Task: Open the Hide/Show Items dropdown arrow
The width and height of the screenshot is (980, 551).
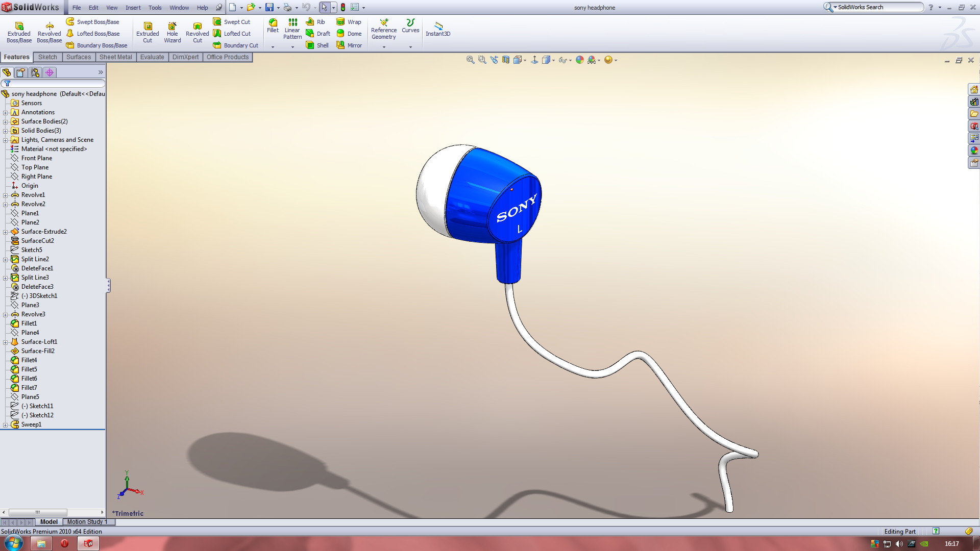Action: [570, 60]
